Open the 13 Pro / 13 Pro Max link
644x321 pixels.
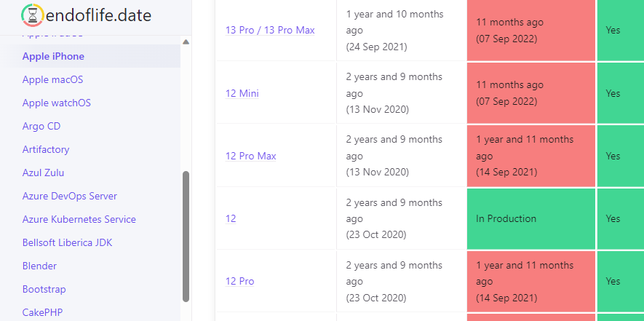tap(270, 30)
